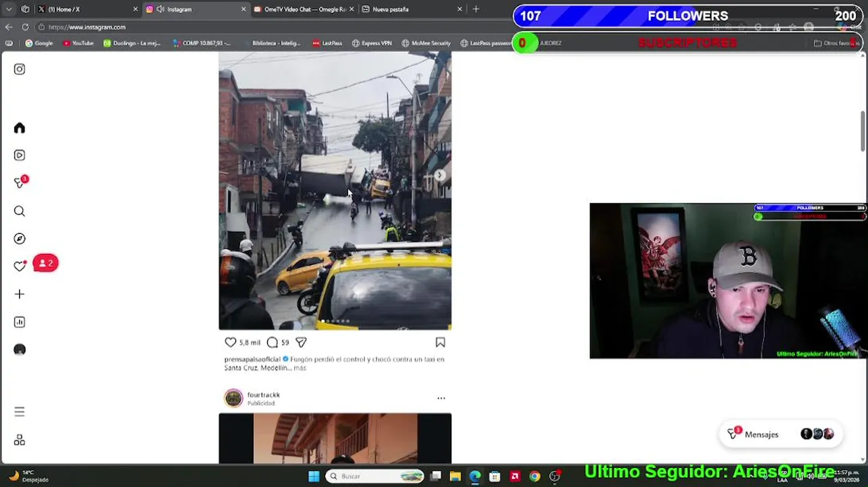Open the fourtrackk ad image
Image resolution: width=868 pixels, height=487 pixels.
[x=335, y=438]
